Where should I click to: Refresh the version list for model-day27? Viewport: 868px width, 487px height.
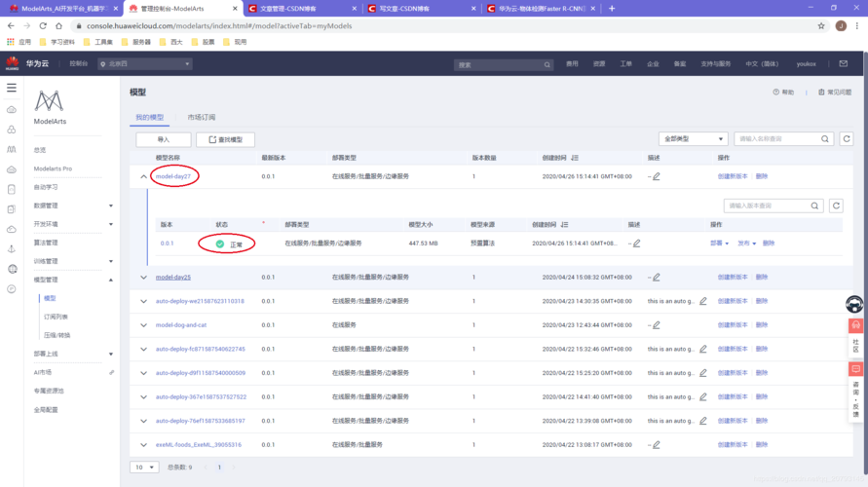tap(837, 206)
